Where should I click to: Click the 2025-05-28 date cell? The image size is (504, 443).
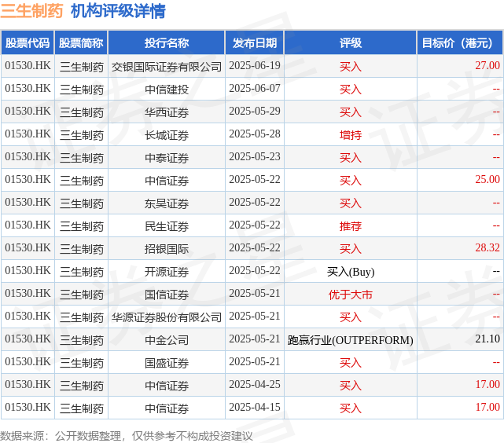pos(255,134)
